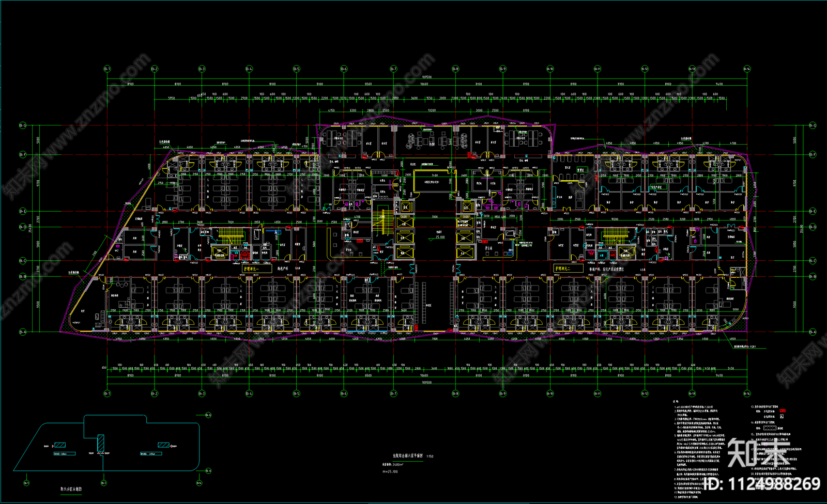
Task: Click grid bubble B-5 above the plan
Action: click(x=297, y=69)
